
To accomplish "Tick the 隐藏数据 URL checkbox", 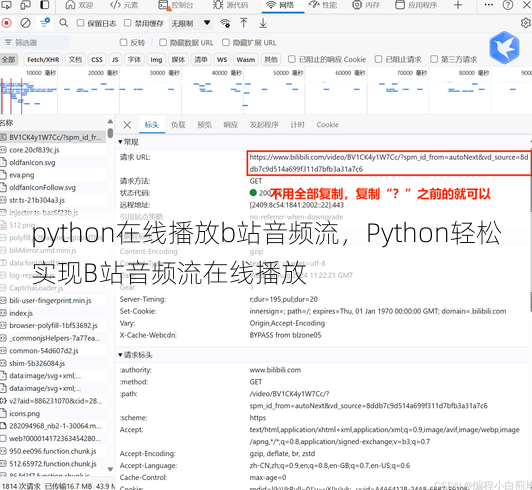I will click(x=163, y=42).
